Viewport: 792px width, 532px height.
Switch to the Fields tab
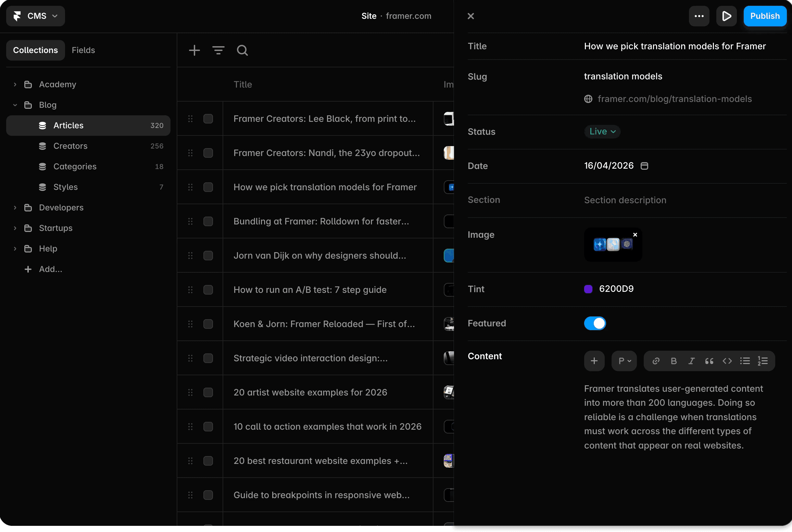coord(83,50)
